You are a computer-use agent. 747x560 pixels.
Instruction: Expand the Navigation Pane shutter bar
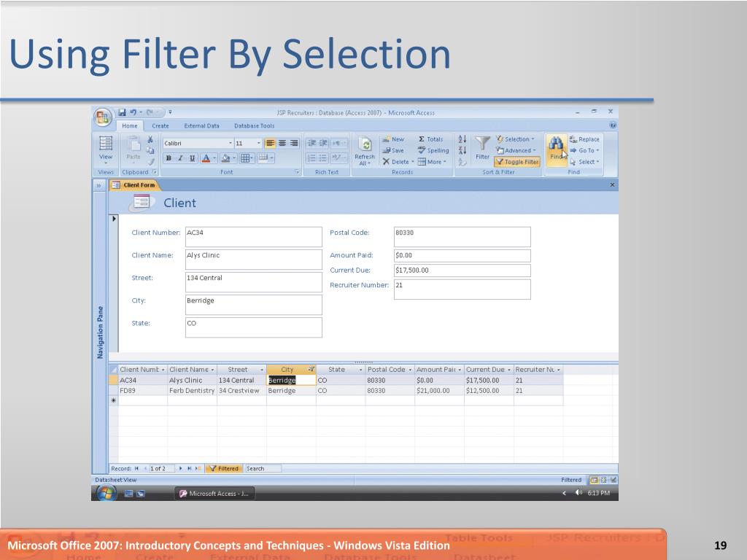99,185
